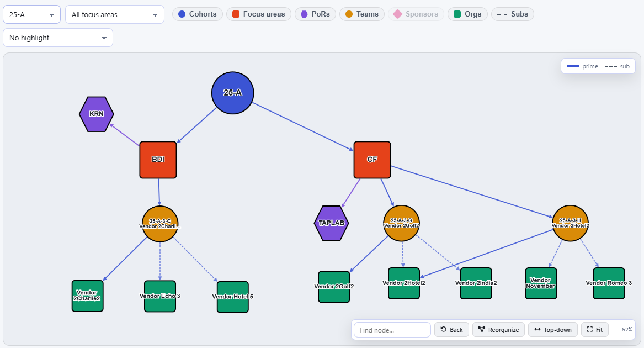
Task: Toggle the PoRs legend filter
Action: (316, 14)
